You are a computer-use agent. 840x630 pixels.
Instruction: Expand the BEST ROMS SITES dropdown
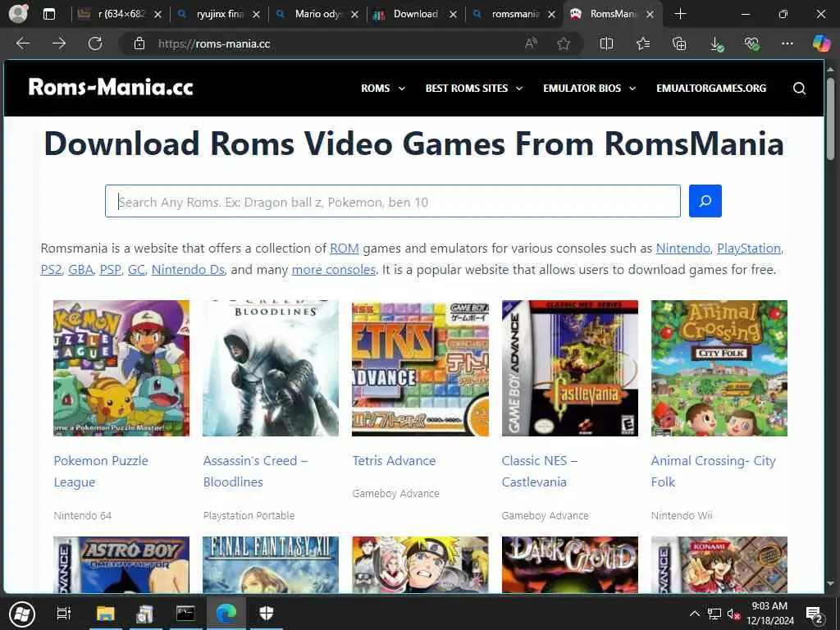(x=474, y=89)
